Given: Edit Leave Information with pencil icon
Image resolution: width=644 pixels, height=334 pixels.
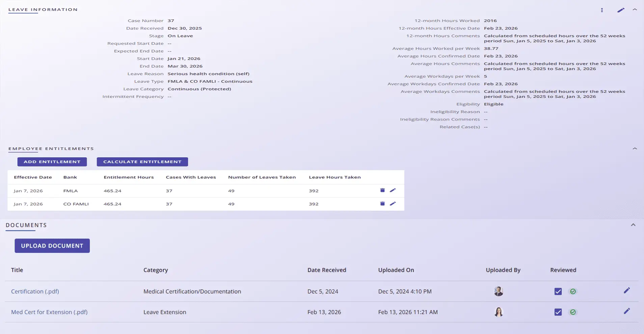Looking at the screenshot, I should [x=621, y=10].
